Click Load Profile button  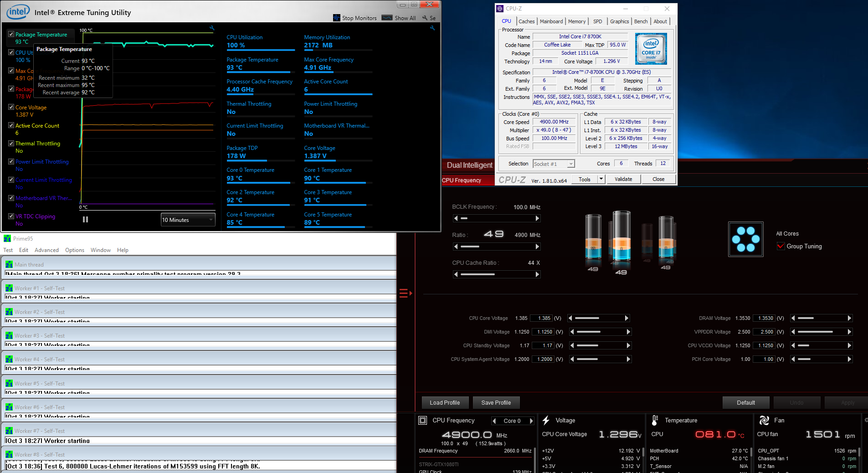(445, 402)
